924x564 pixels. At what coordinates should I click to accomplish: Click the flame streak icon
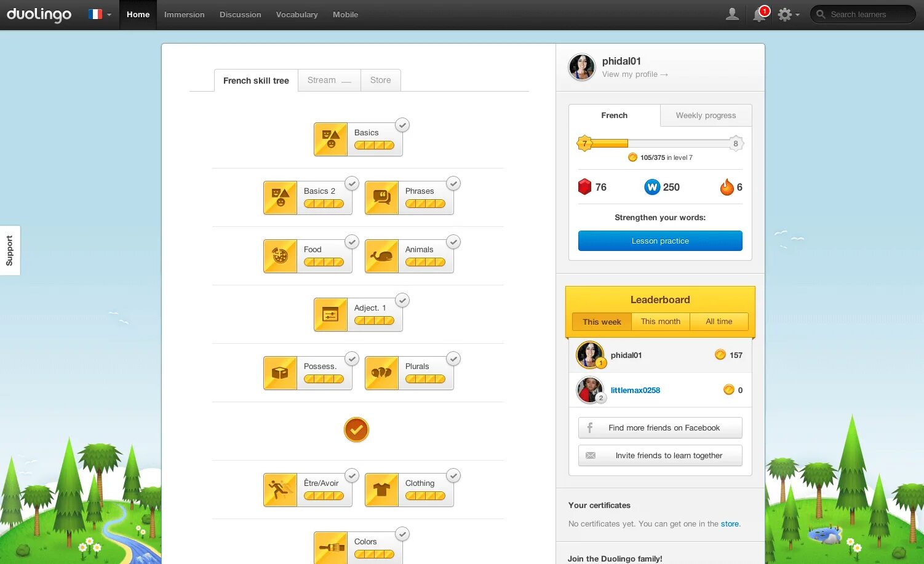point(727,187)
